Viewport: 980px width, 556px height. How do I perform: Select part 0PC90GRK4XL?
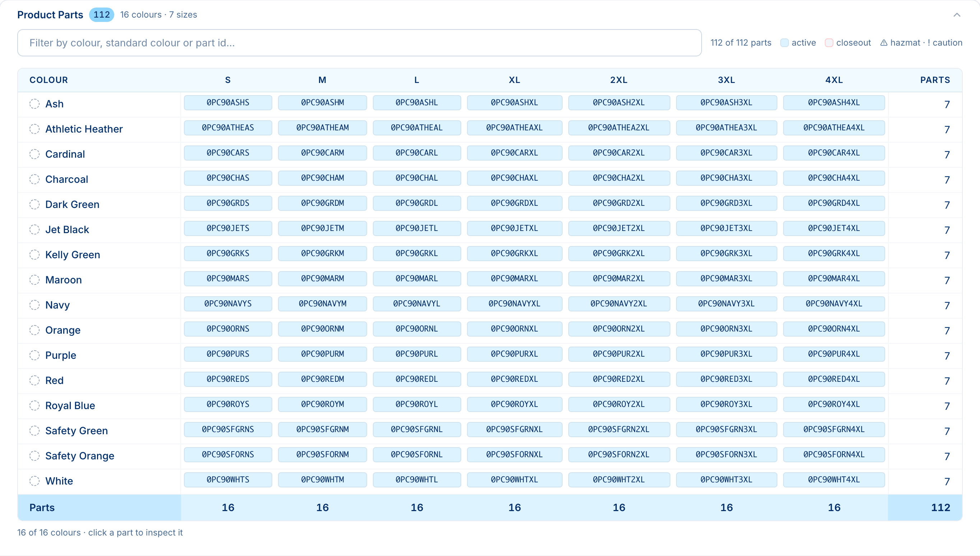834,254
